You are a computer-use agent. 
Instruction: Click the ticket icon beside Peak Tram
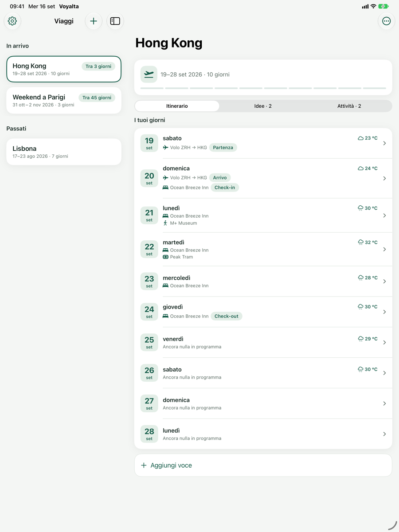(165, 257)
